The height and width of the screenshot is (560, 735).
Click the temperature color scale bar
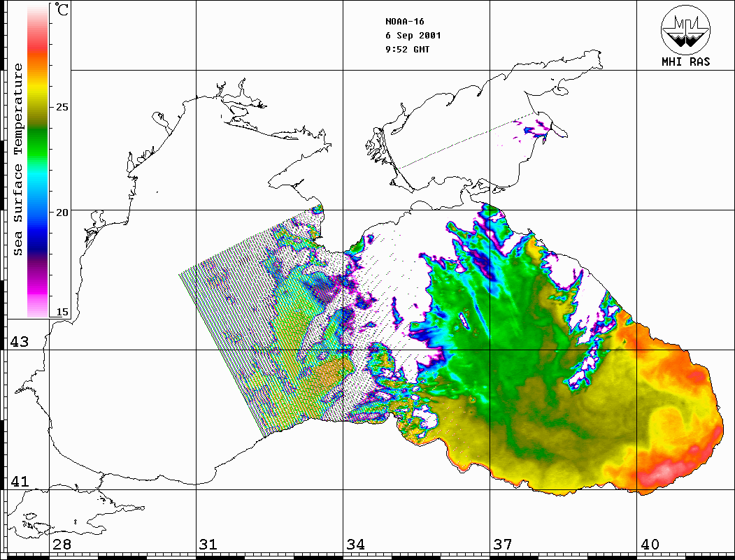(x=38, y=160)
